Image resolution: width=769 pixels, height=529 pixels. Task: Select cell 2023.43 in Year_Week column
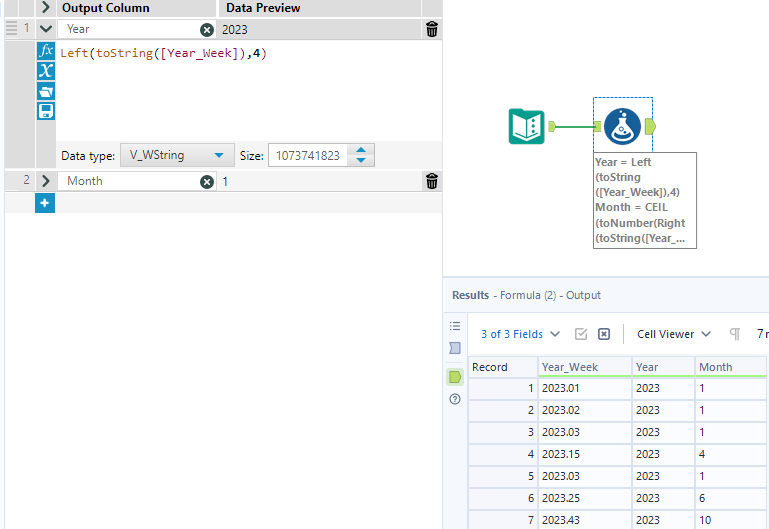point(585,520)
